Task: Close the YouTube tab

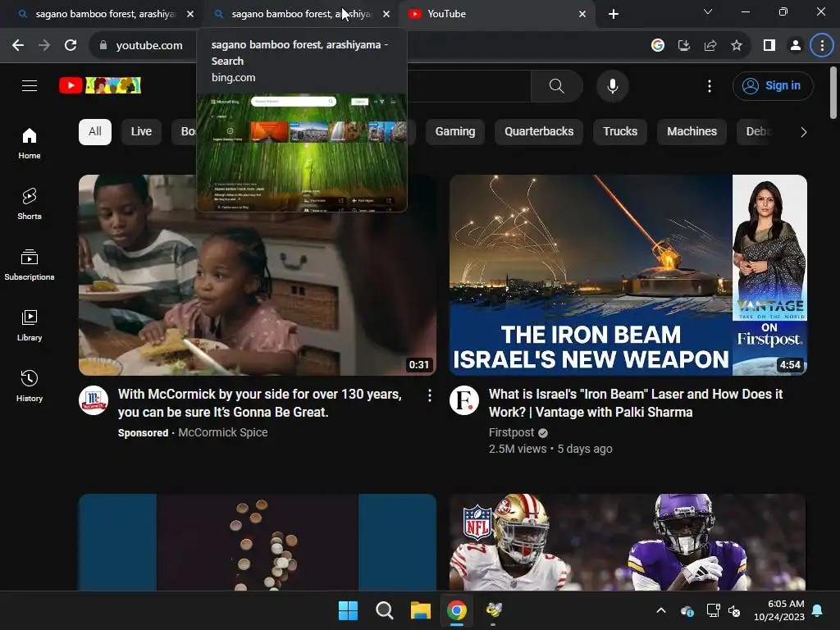Action: click(582, 14)
